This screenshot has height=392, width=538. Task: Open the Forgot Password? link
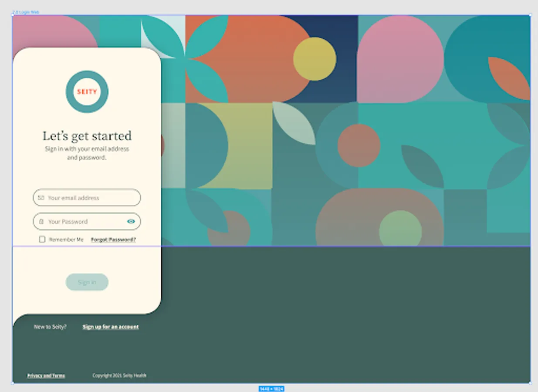113,240
